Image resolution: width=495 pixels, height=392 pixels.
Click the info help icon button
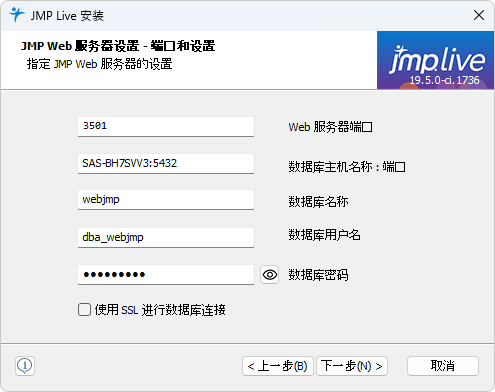tap(25, 366)
